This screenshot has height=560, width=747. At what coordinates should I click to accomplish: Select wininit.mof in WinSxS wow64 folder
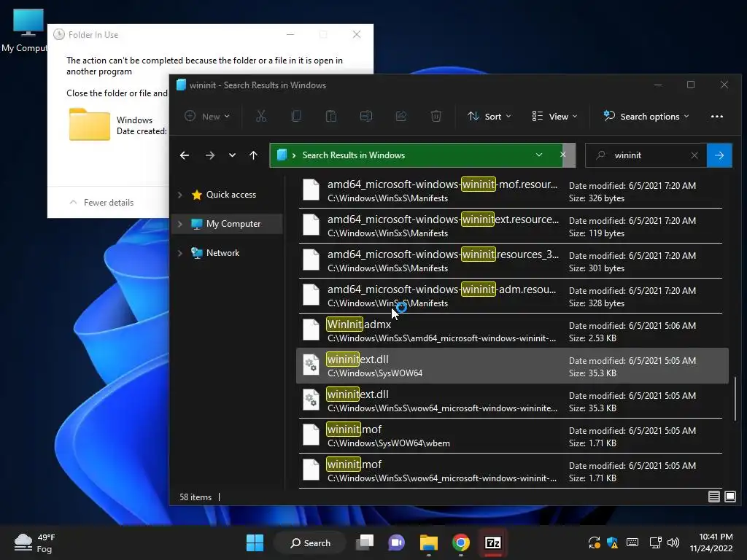pyautogui.click(x=511, y=471)
